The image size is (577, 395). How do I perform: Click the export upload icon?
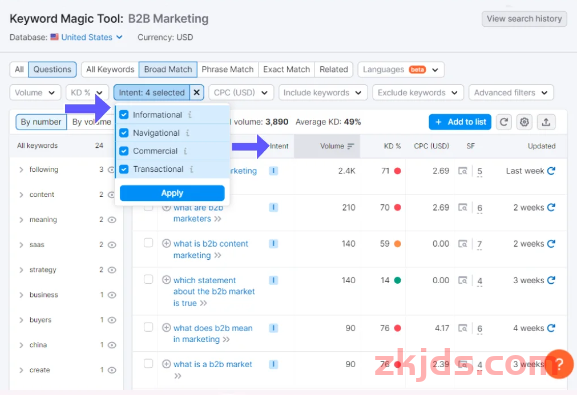coord(546,122)
